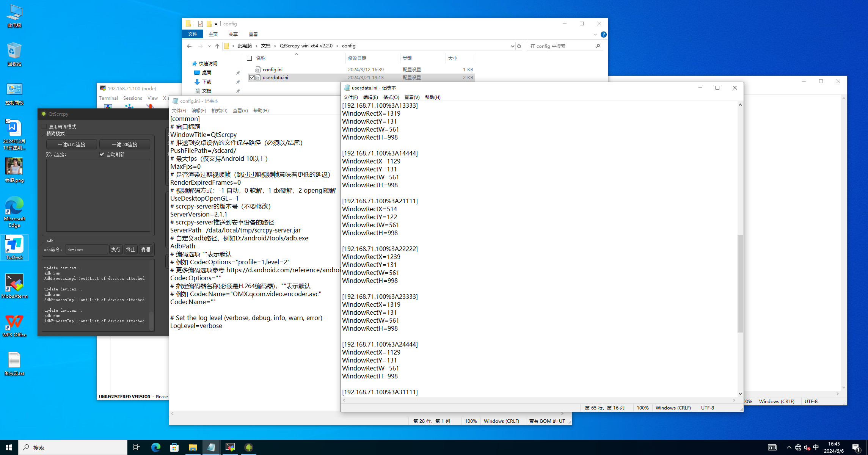This screenshot has height=455, width=868.
Task: Click the Explorer help question mark icon
Action: pos(603,35)
